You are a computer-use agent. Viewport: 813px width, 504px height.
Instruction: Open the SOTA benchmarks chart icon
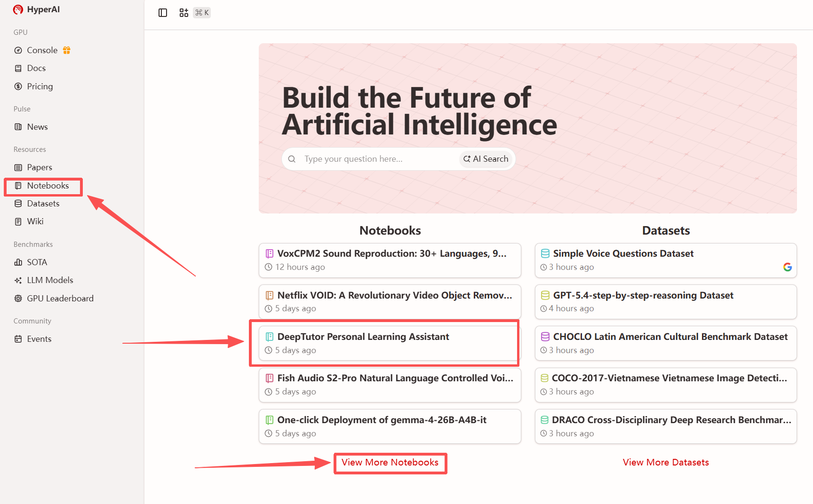(18, 262)
